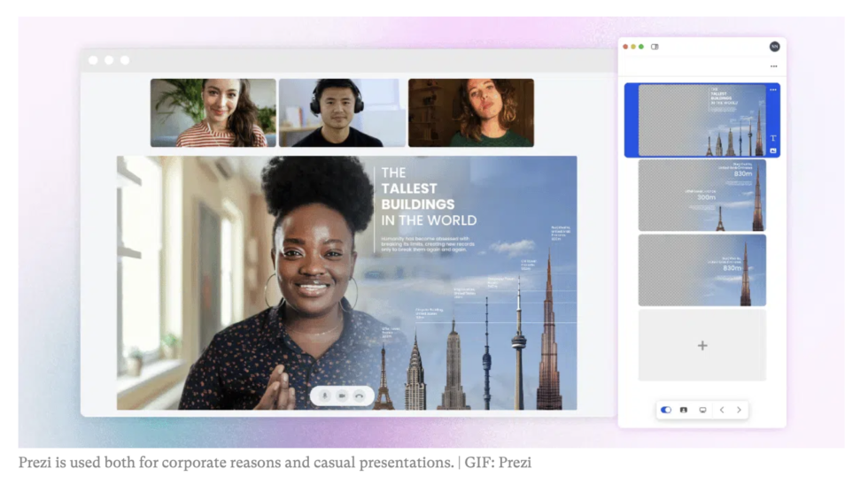Go to the previous slide with left chevron
The image size is (868, 484).
pos(722,410)
